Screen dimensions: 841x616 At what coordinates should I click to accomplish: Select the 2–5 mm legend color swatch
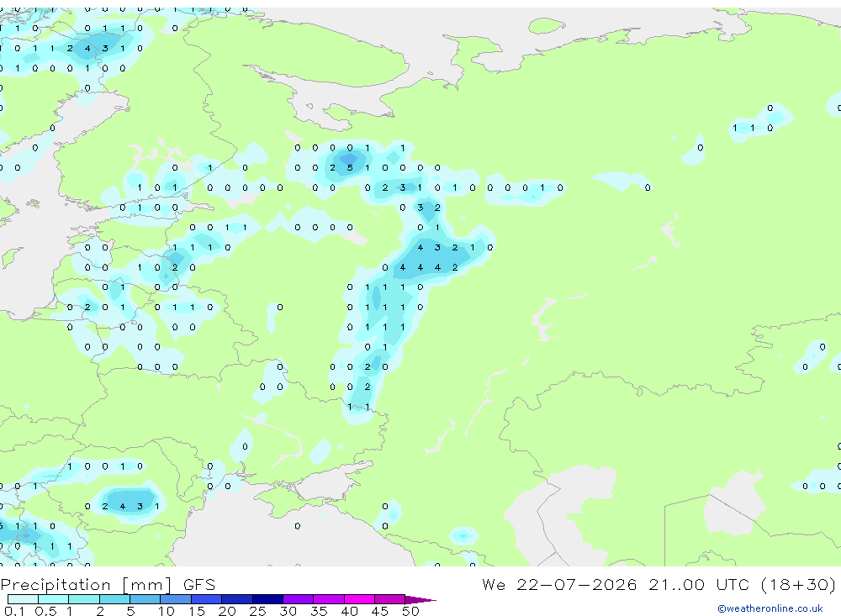pyautogui.click(x=114, y=599)
